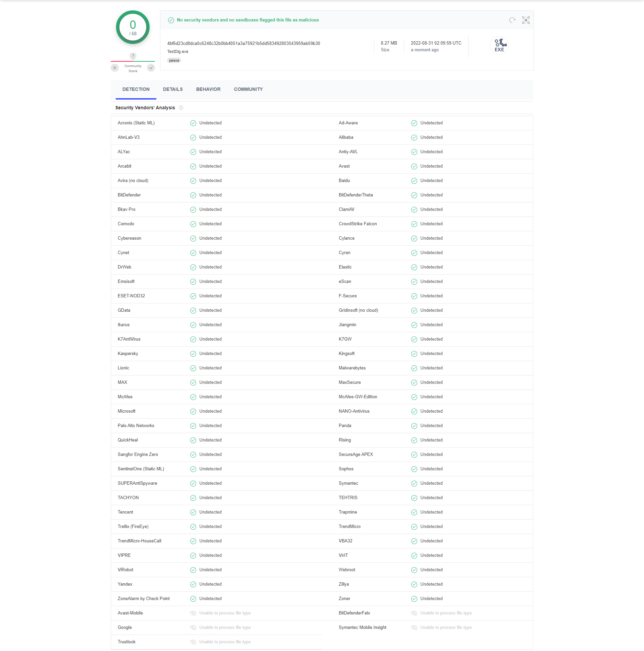Vote file as malicious with X button

(x=115, y=68)
